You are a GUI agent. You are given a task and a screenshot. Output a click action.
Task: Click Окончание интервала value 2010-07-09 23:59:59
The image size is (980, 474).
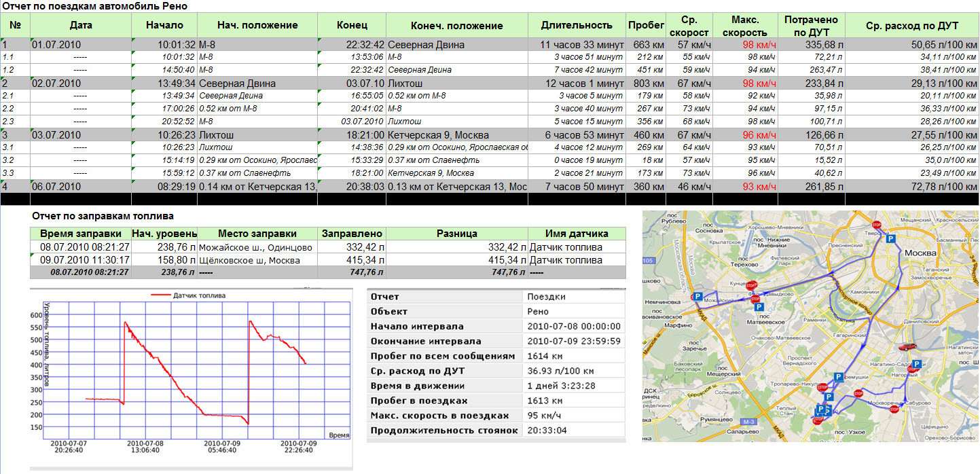click(x=574, y=342)
